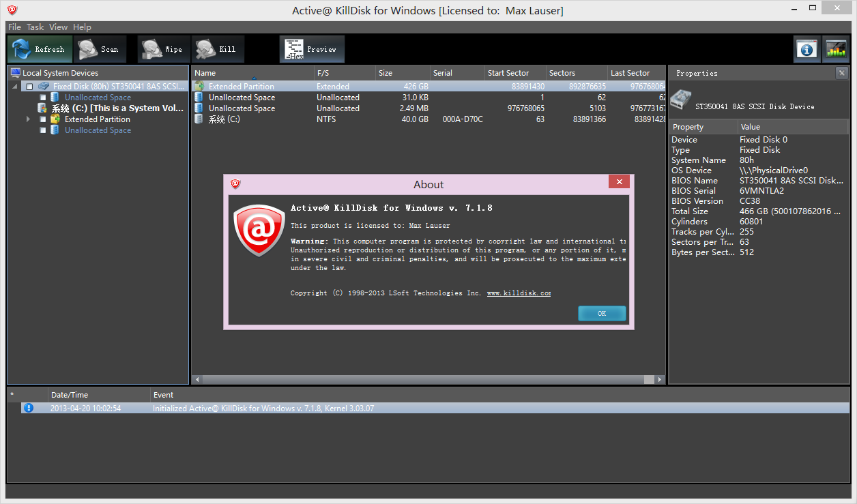The height and width of the screenshot is (504, 857).
Task: Click the shield icon in About title bar
Action: 235,184
